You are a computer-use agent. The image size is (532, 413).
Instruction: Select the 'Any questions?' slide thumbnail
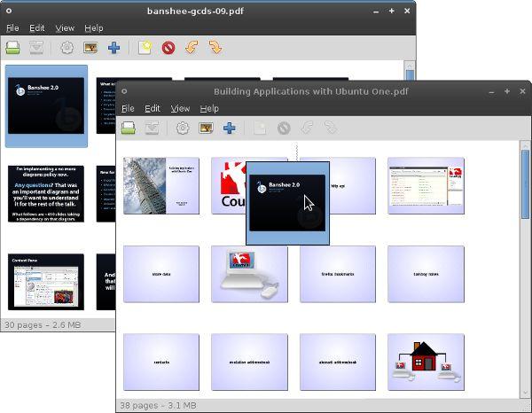point(46,193)
